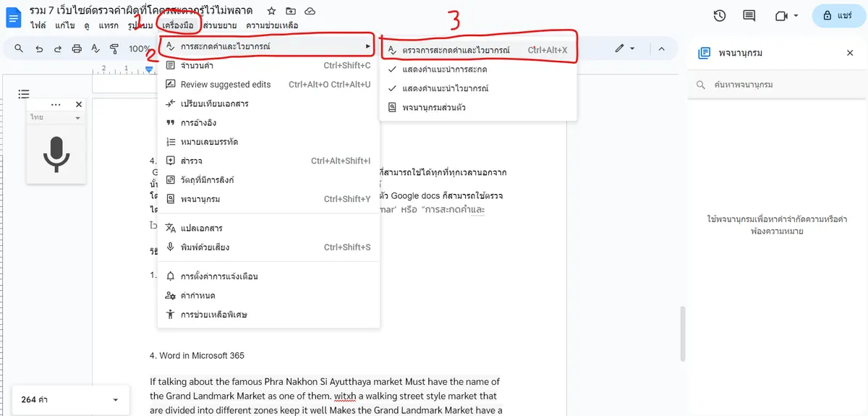The width and height of the screenshot is (868, 416).
Task: Check cloud save status icon
Action: point(310,12)
